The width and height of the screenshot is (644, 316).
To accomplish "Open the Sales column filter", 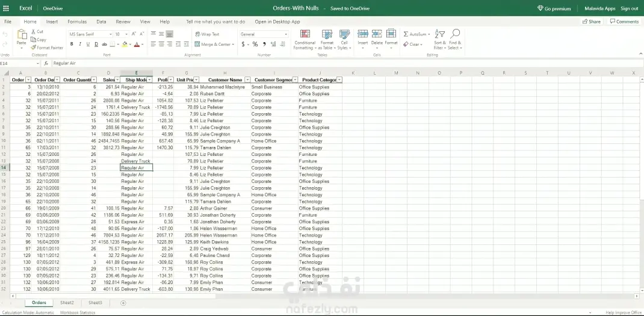I will pos(117,79).
